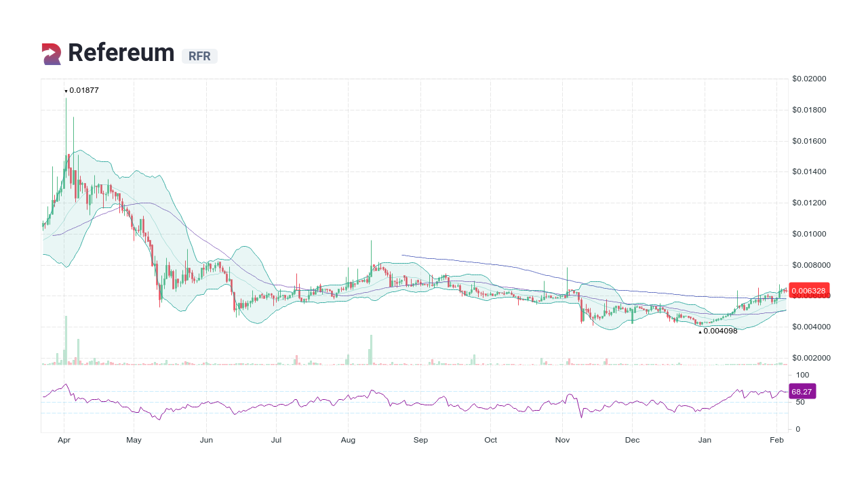Click the Refereum logo icon
The image size is (868, 488).
click(52, 54)
